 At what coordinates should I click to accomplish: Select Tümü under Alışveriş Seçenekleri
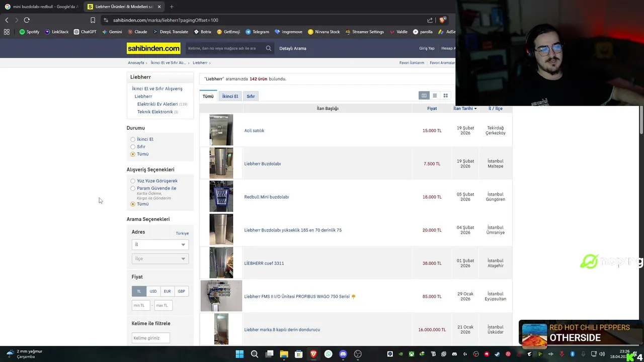pos(133,204)
